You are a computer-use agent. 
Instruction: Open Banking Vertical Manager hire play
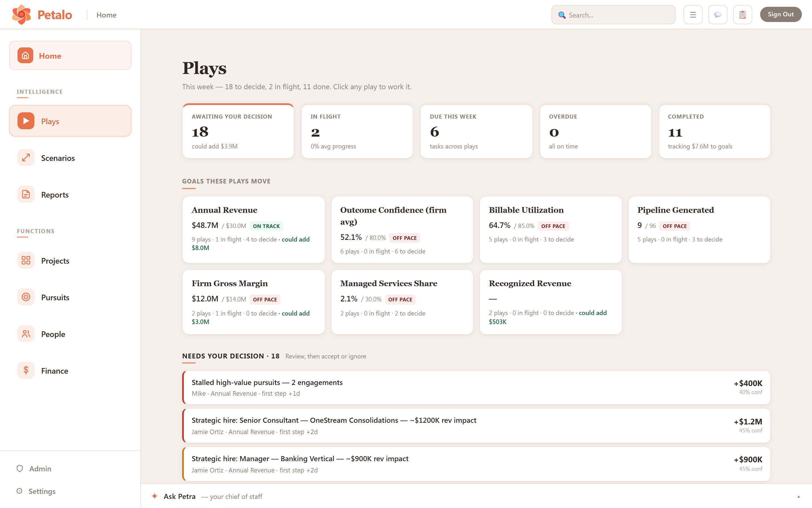(x=476, y=464)
